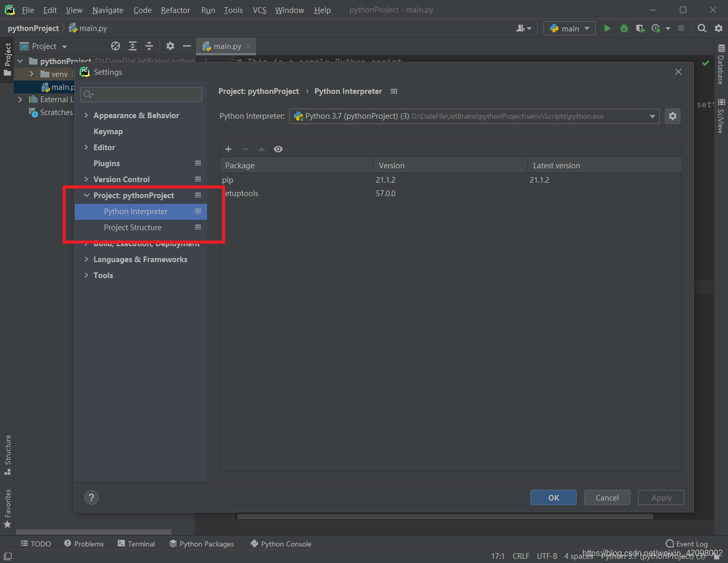Expand venv folder in Project tree
Screen dimensions: 728x563
(31, 74)
